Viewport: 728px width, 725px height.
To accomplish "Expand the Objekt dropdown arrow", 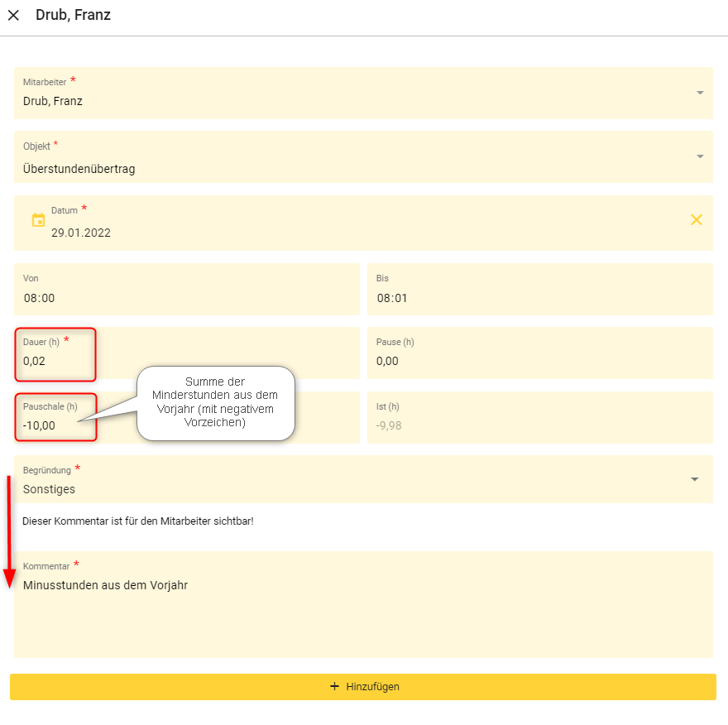I will click(x=700, y=156).
